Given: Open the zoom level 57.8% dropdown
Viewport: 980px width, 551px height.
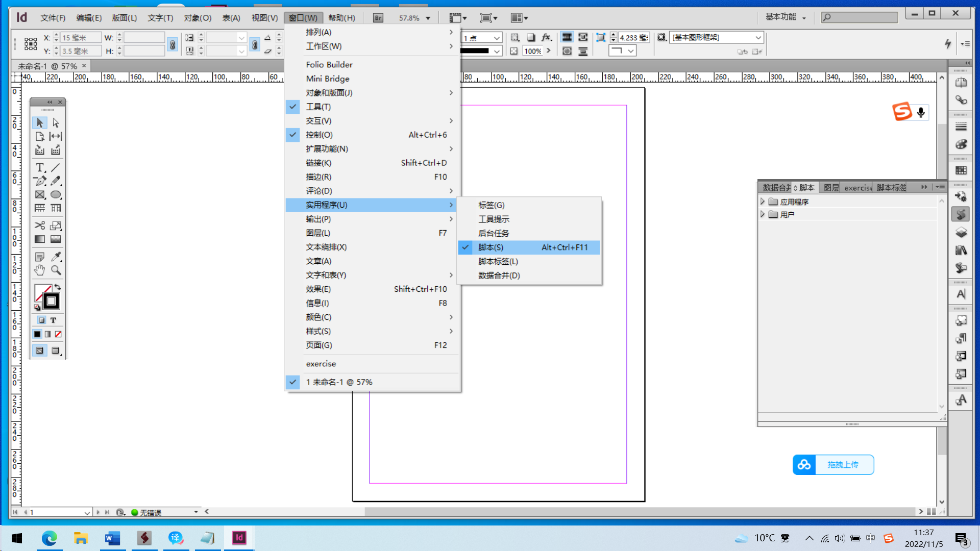Looking at the screenshot, I should (x=428, y=18).
